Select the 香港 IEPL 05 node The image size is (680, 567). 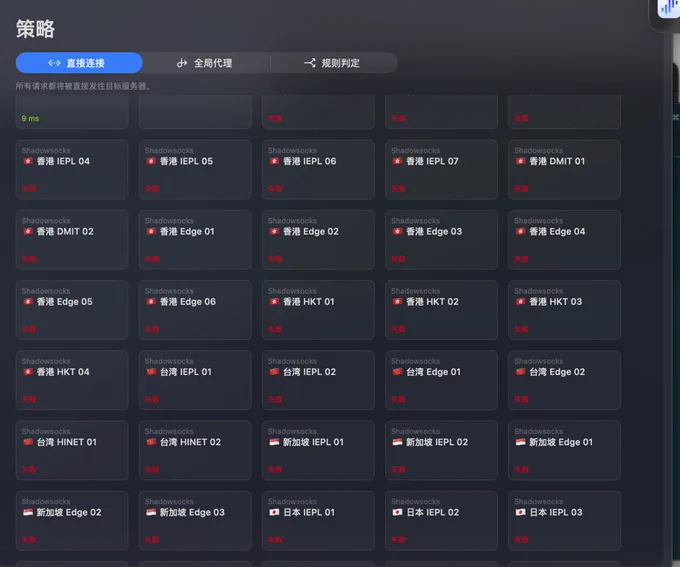pos(195,170)
